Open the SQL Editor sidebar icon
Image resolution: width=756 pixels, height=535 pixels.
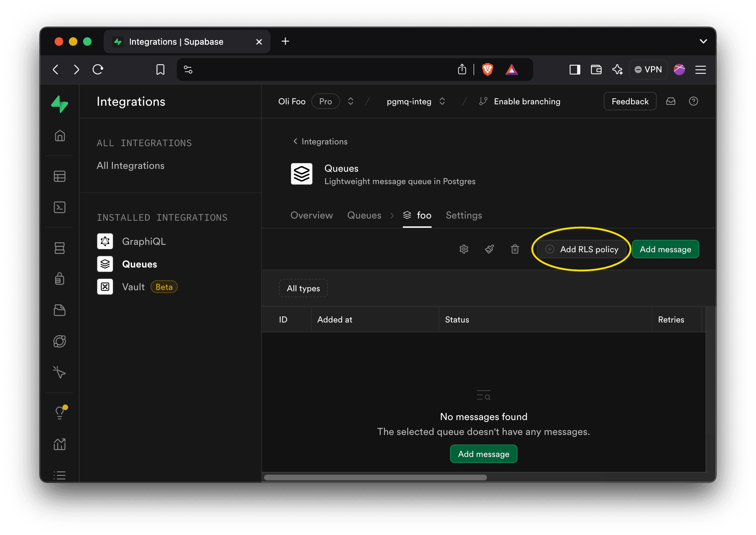pos(60,208)
